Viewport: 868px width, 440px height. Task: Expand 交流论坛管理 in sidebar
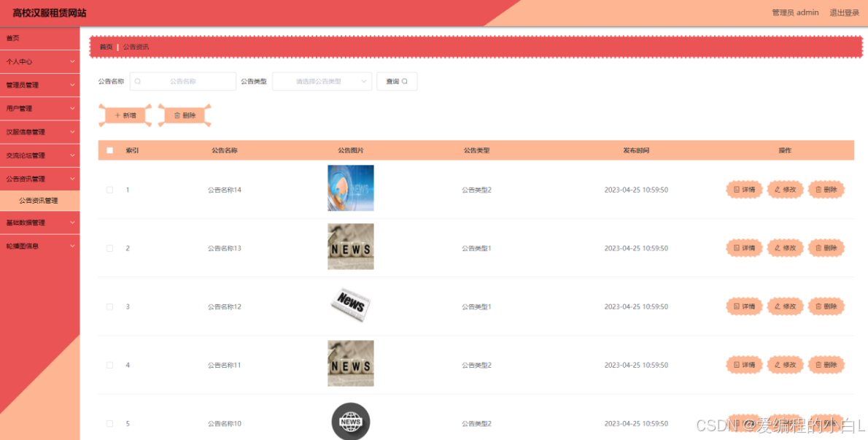[x=40, y=155]
